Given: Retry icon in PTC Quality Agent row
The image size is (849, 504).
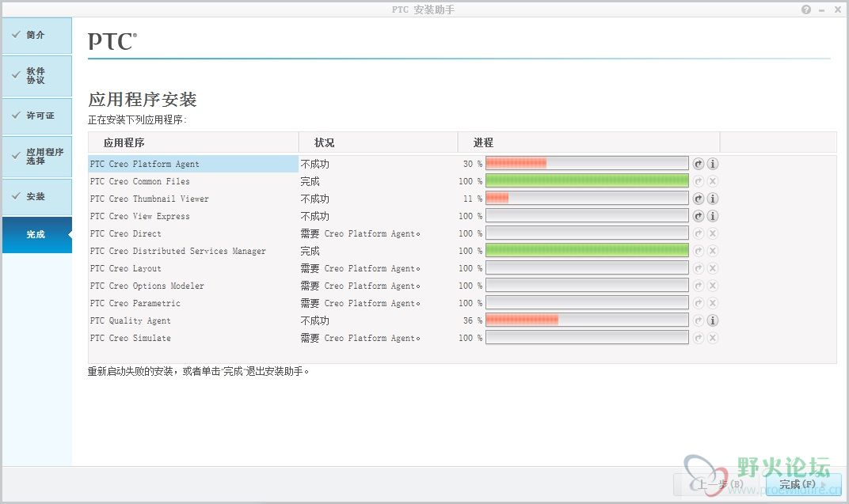Looking at the screenshot, I should [699, 320].
